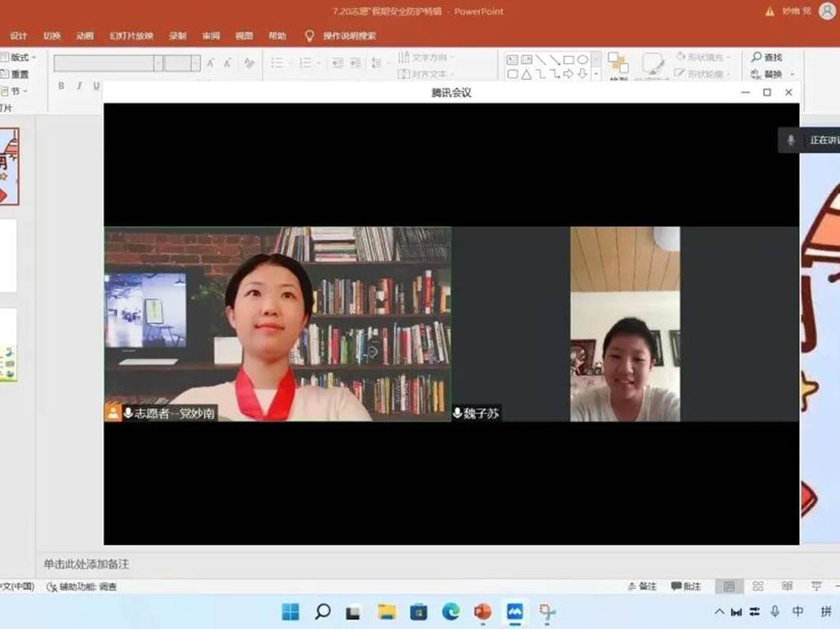Click the Tencent Meeting taskbar icon

[515, 611]
